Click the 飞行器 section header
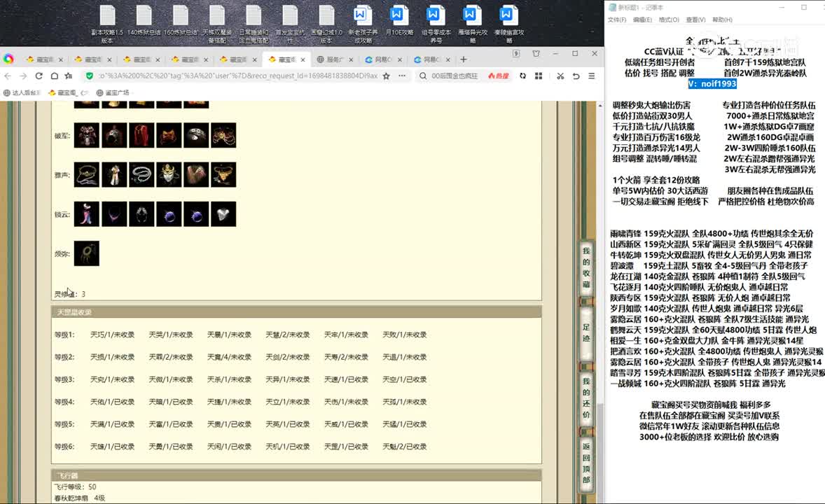This screenshot has width=825, height=504. coord(296,475)
